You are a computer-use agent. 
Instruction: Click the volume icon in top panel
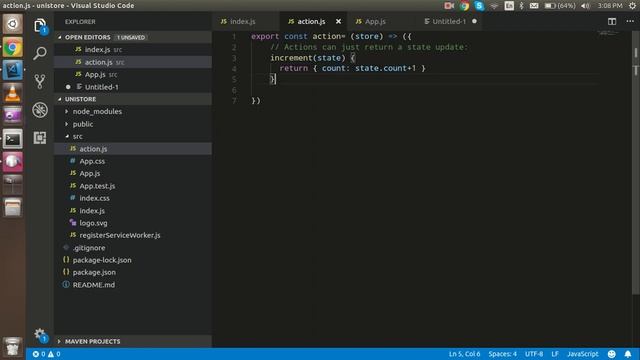point(585,6)
